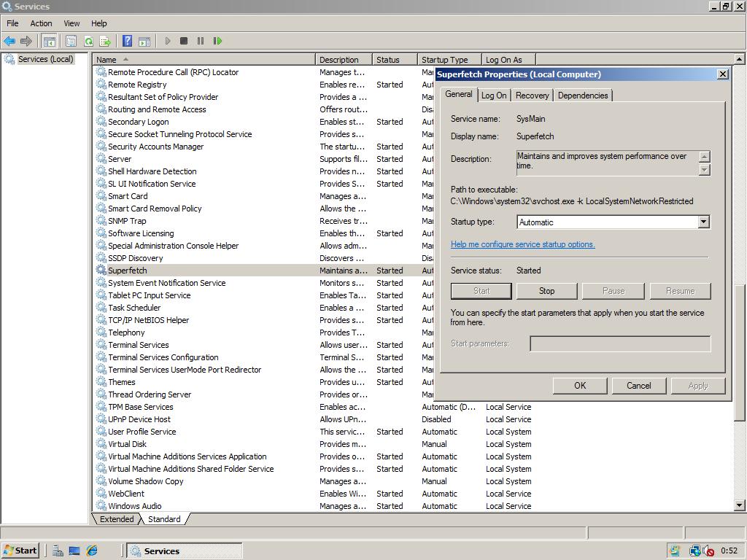
Task: Switch to the Standard view tab
Action: coord(164,519)
